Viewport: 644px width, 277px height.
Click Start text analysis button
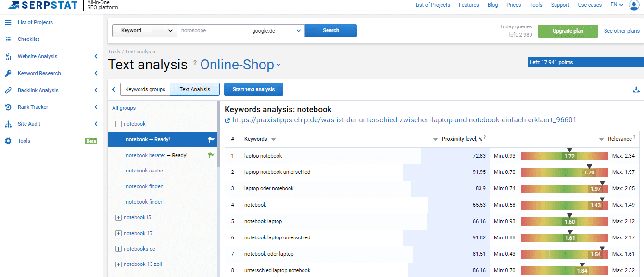point(253,89)
